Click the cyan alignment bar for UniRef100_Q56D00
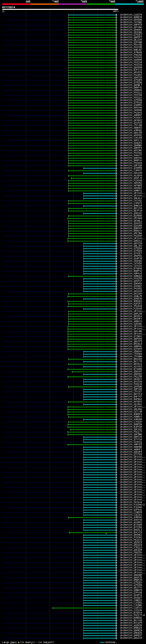Screen dimensions: 146x644 tap(100, 352)
